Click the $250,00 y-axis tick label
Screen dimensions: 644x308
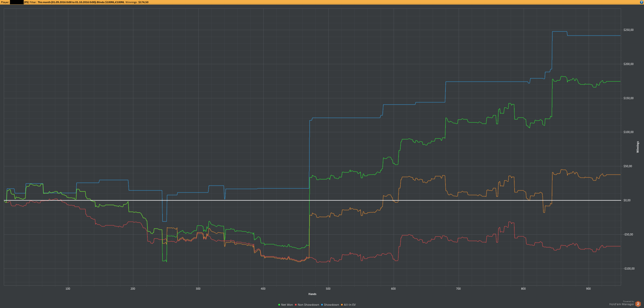point(628,30)
